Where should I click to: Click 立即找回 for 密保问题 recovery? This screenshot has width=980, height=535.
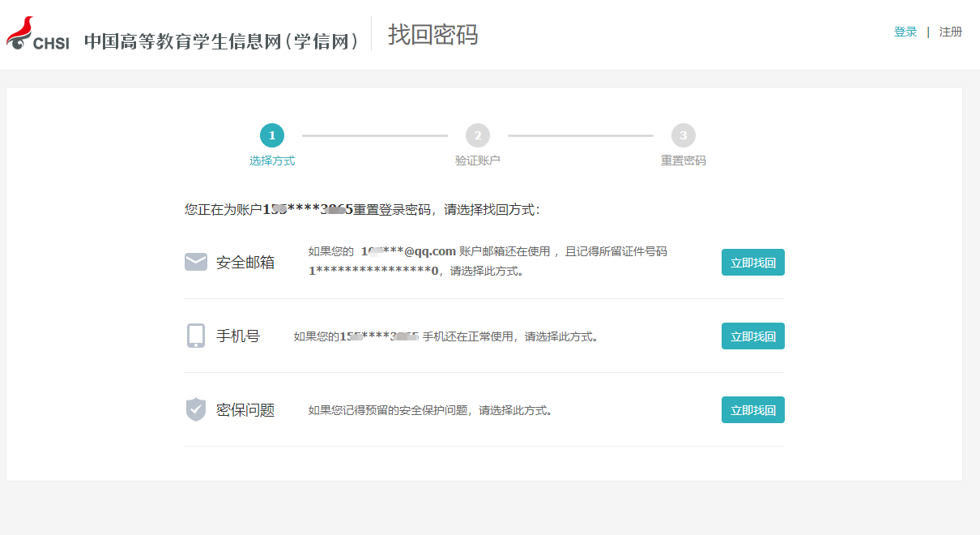point(752,410)
